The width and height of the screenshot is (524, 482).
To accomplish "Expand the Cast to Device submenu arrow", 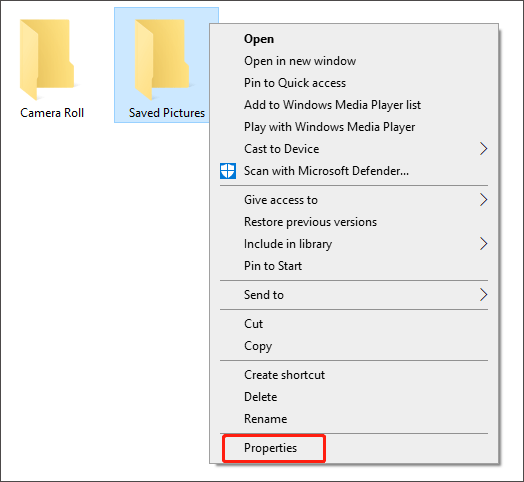I will click(483, 149).
